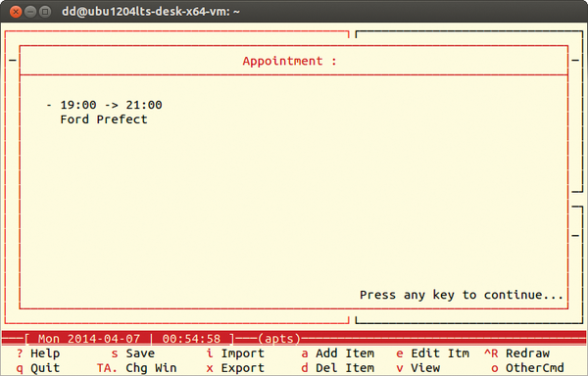Click the 'Press any key to continue...' prompt

[462, 295]
